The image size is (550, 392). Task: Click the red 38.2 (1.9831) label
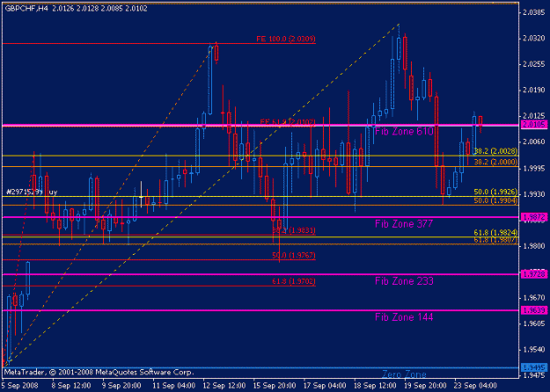294,230
